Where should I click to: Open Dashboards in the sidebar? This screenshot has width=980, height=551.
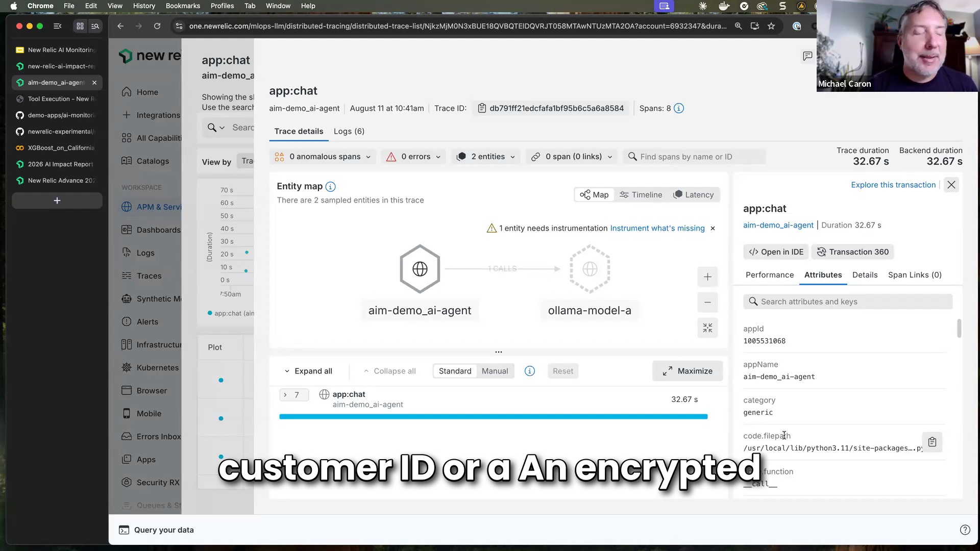(151, 230)
